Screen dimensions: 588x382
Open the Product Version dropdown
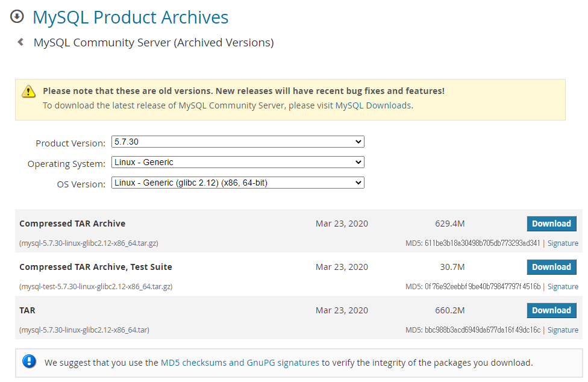coord(238,142)
